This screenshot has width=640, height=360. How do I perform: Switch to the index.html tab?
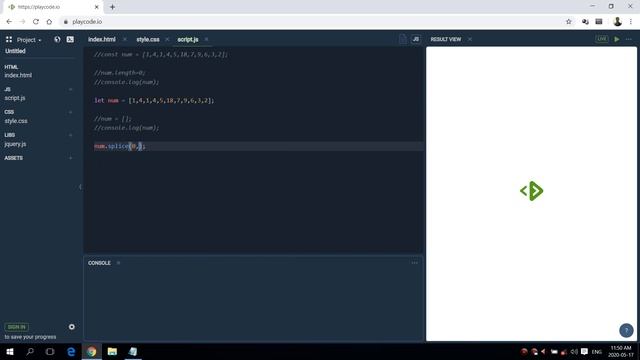point(102,39)
